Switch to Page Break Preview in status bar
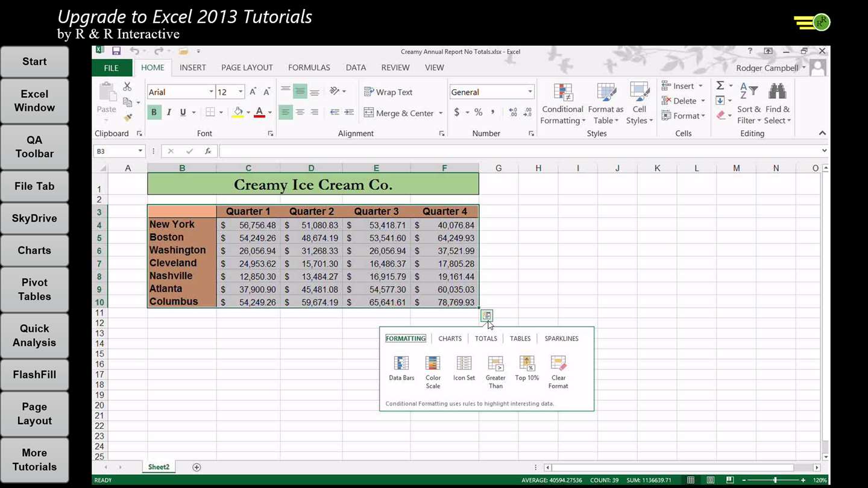868x488 pixels. 729,480
